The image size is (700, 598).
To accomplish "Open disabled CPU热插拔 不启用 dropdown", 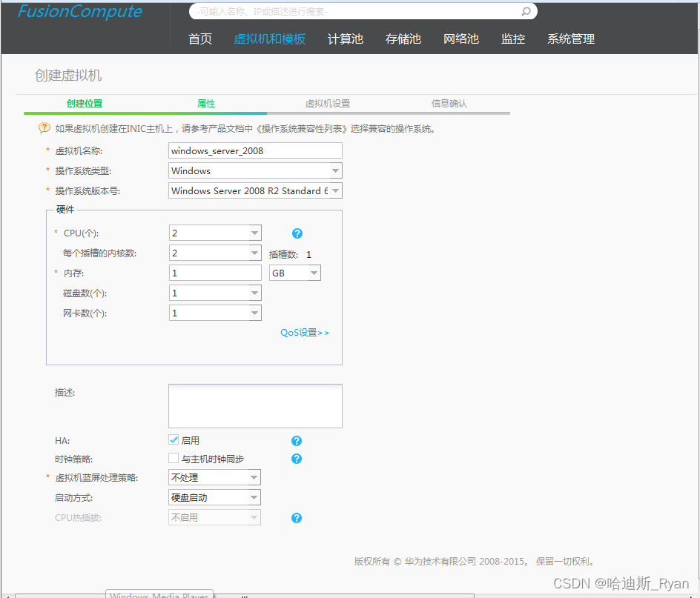I will [214, 517].
